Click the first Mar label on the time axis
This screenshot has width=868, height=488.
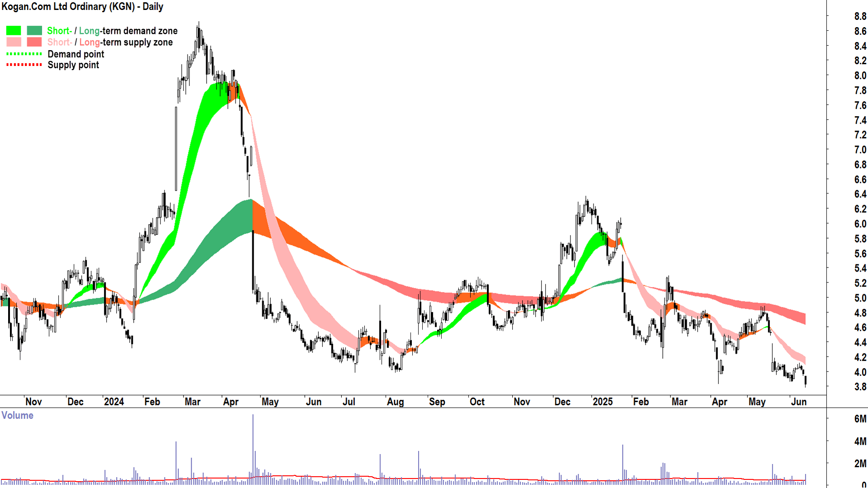pos(193,402)
